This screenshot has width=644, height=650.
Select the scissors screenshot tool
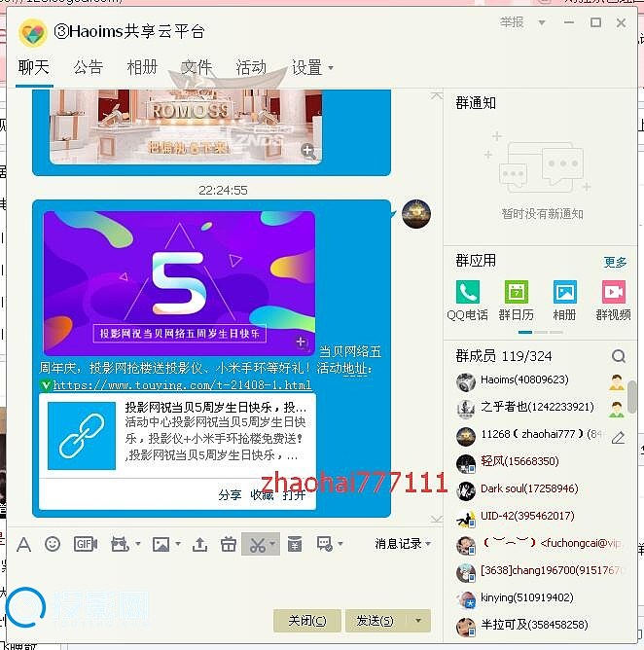pyautogui.click(x=258, y=544)
